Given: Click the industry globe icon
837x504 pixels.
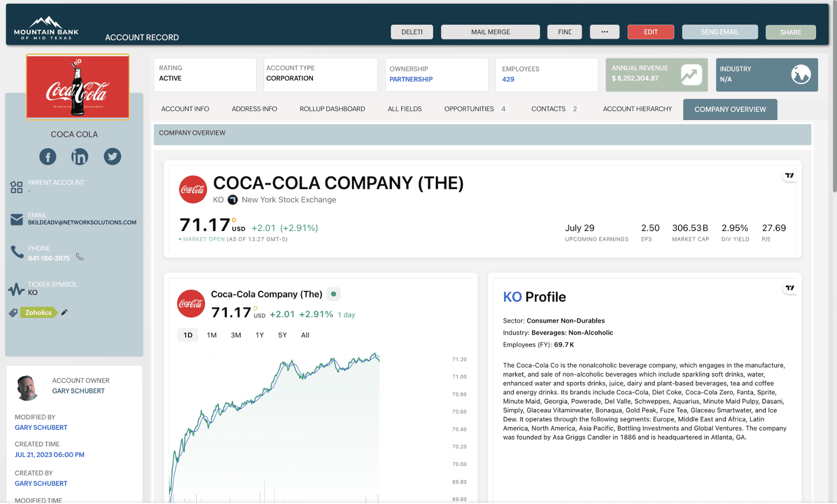Looking at the screenshot, I should point(801,75).
